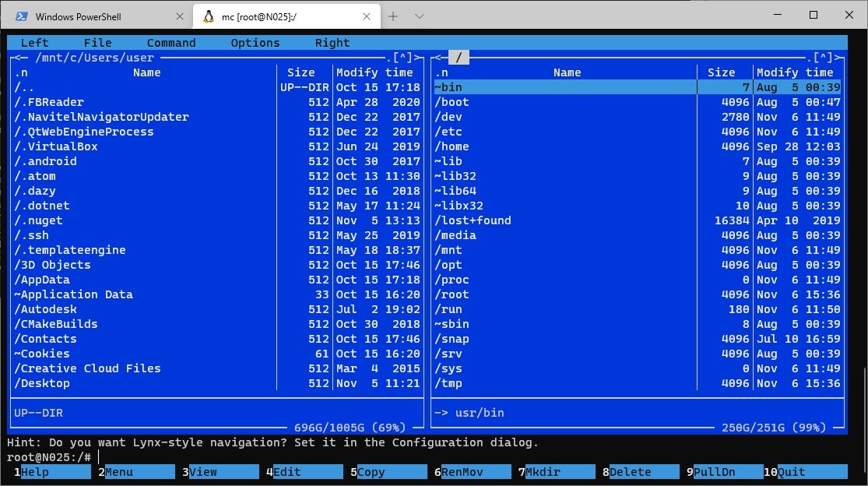Viewport: 868px width, 486px height.
Task: Click 7Mkdir function key button
Action: [x=557, y=472]
